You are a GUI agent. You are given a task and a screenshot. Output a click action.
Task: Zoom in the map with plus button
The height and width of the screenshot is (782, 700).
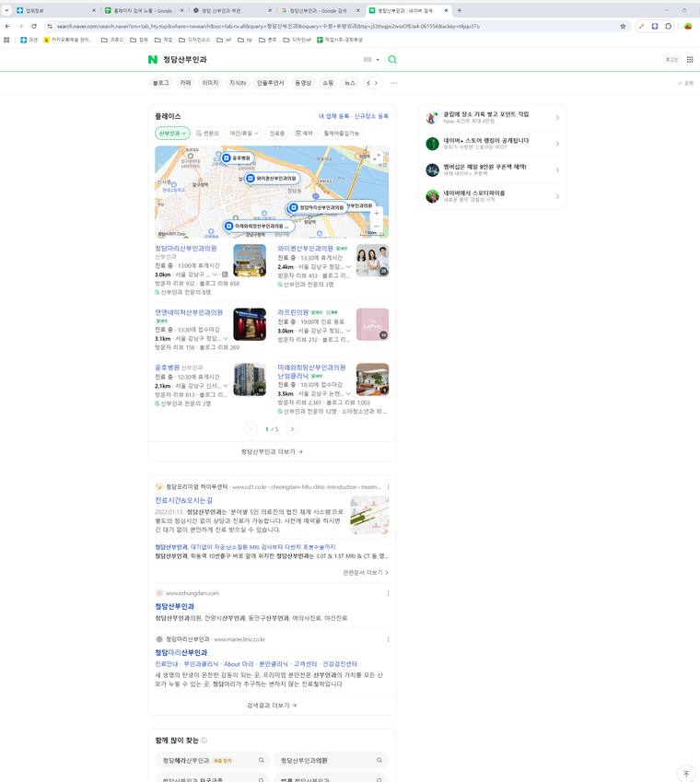coord(377,214)
